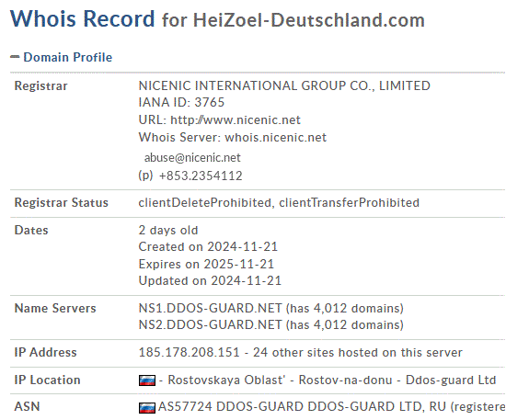Screen dimensions: 506x420
Task: Click the Whois Record page heading
Action: pos(217,18)
